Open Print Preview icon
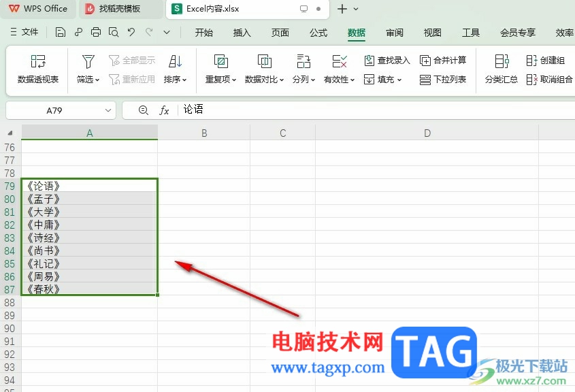 pos(114,32)
